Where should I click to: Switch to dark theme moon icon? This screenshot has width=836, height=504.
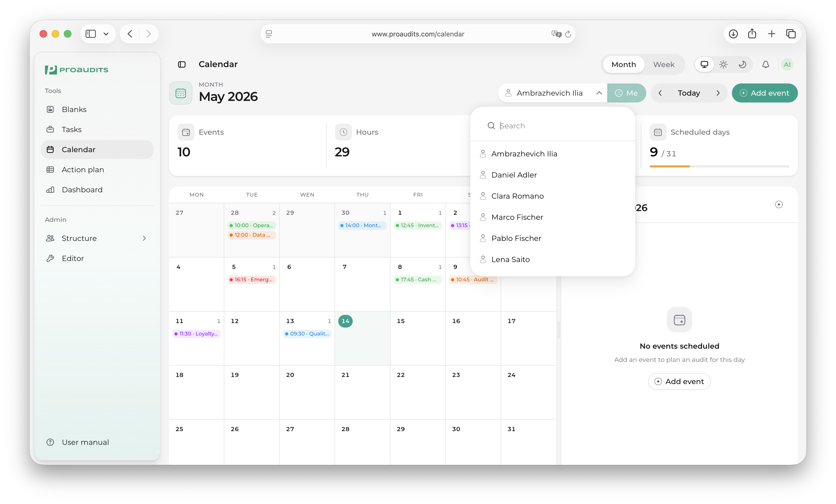click(742, 64)
